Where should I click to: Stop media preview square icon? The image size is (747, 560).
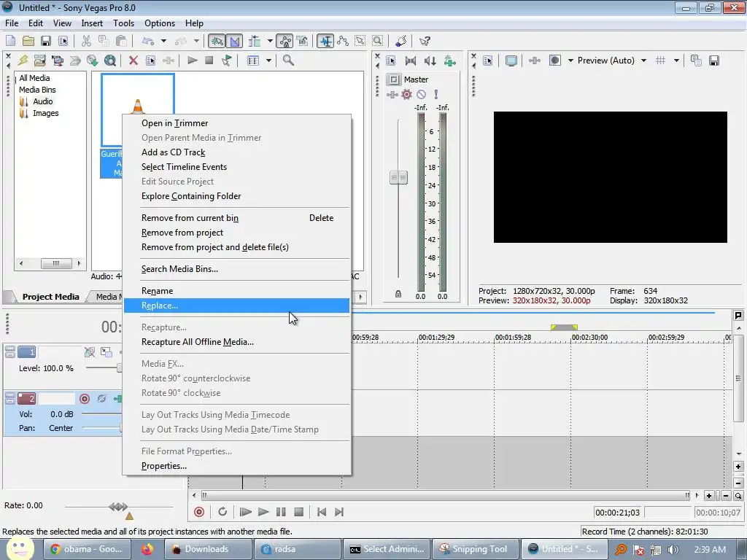coord(209,61)
